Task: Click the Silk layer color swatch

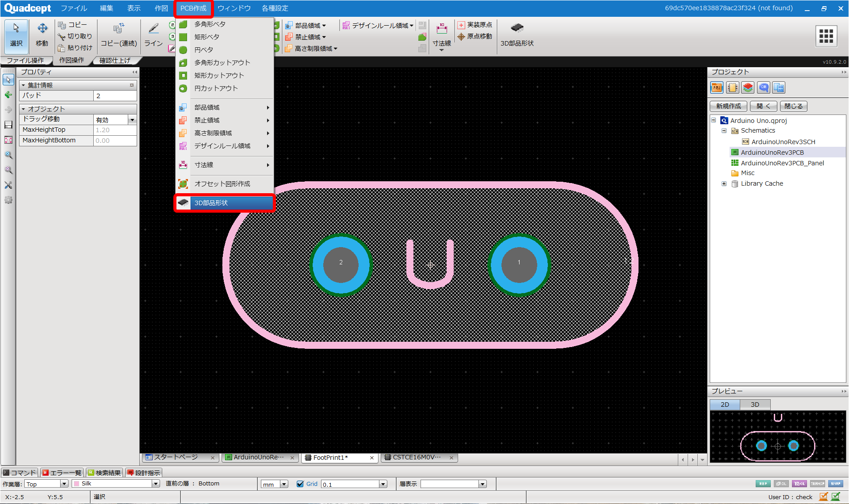Action: pyautogui.click(x=76, y=484)
